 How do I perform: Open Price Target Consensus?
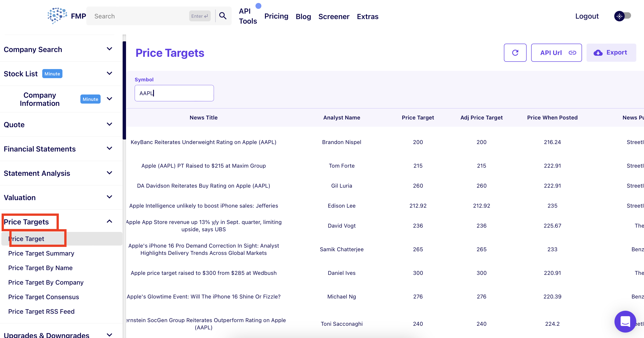tap(44, 297)
